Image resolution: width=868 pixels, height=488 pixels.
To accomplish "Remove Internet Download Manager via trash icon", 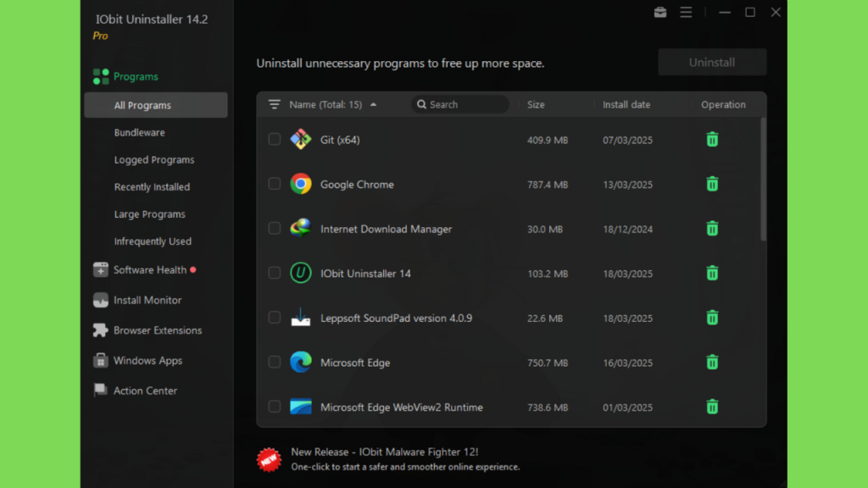I will coord(712,229).
